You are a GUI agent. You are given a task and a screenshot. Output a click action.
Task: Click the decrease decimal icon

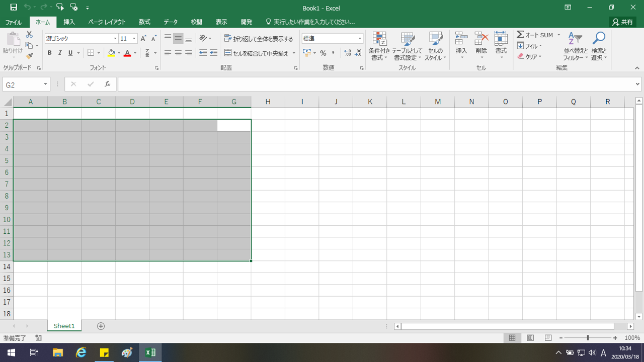358,53
